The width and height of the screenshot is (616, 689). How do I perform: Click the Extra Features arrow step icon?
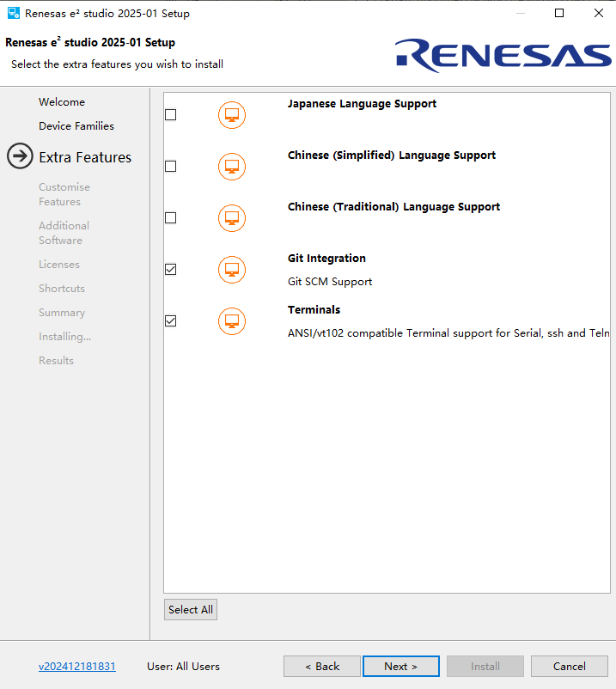20,156
